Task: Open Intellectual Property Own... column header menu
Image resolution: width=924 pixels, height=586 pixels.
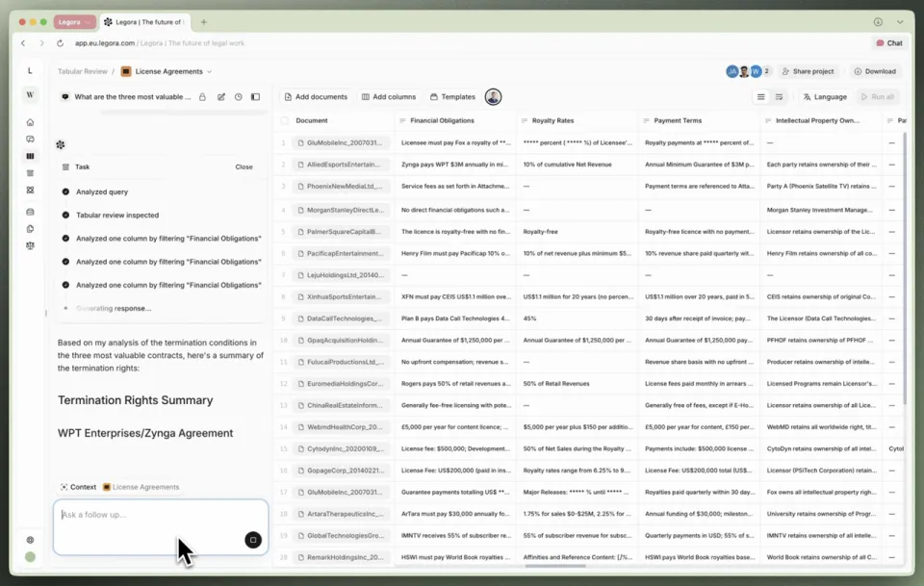Action: click(768, 120)
